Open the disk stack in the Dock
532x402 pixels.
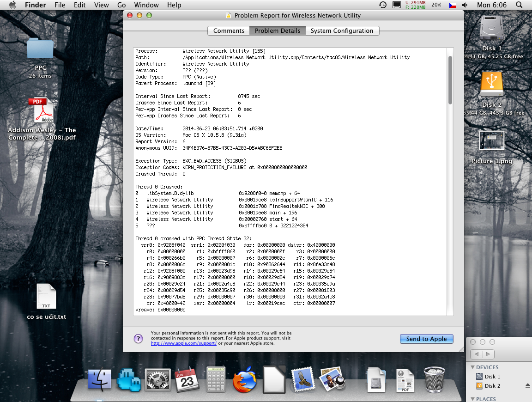pyautogui.click(x=376, y=380)
